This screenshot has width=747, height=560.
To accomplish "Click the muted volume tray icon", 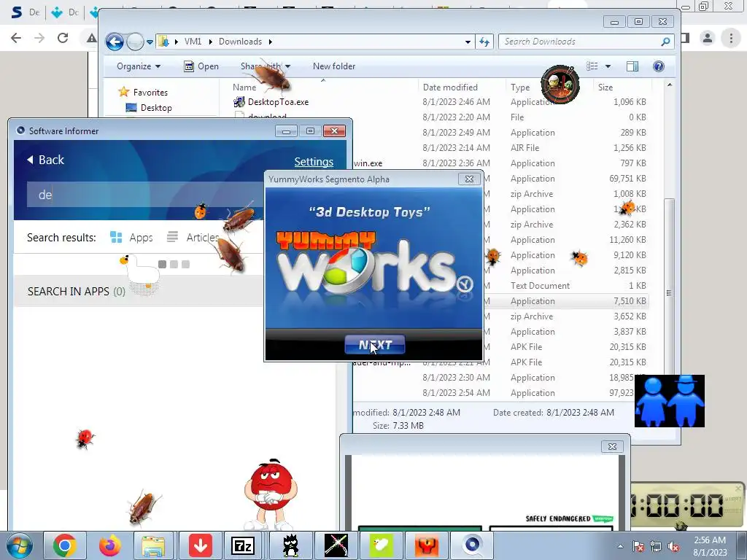I will tap(673, 547).
